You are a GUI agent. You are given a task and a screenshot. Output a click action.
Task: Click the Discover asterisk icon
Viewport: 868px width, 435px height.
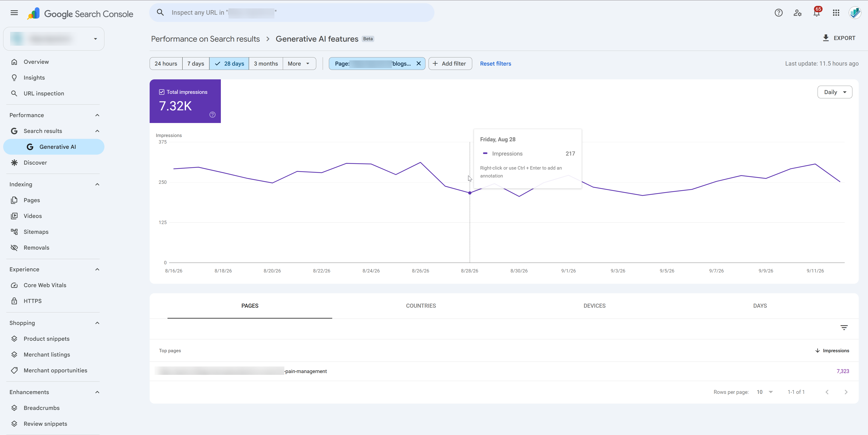(x=14, y=162)
